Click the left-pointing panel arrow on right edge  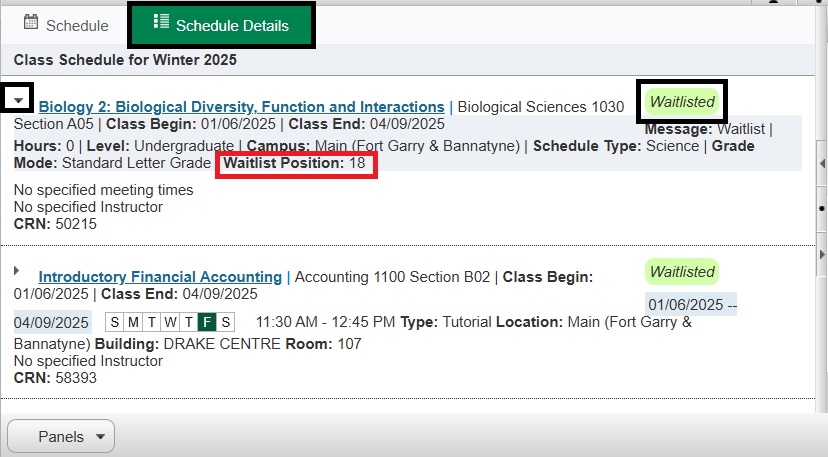tap(821, 163)
